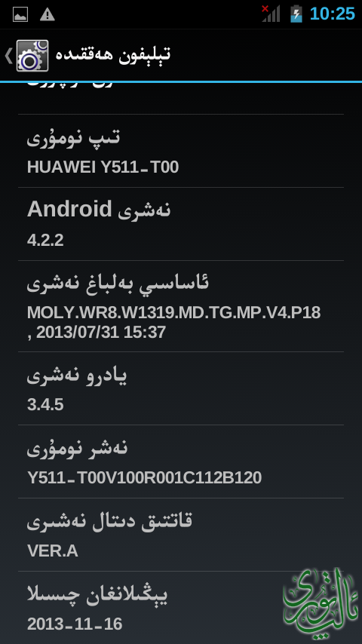Tap the kernel version 3.4.5 entry

pos(181,388)
